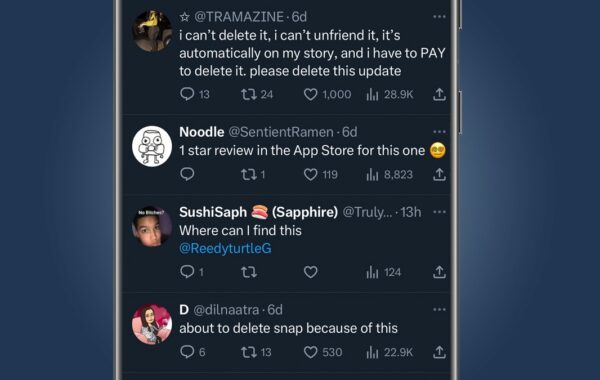Image resolution: width=600 pixels, height=380 pixels.
Task: Retweet SushiSaph's tweet
Action: (249, 272)
